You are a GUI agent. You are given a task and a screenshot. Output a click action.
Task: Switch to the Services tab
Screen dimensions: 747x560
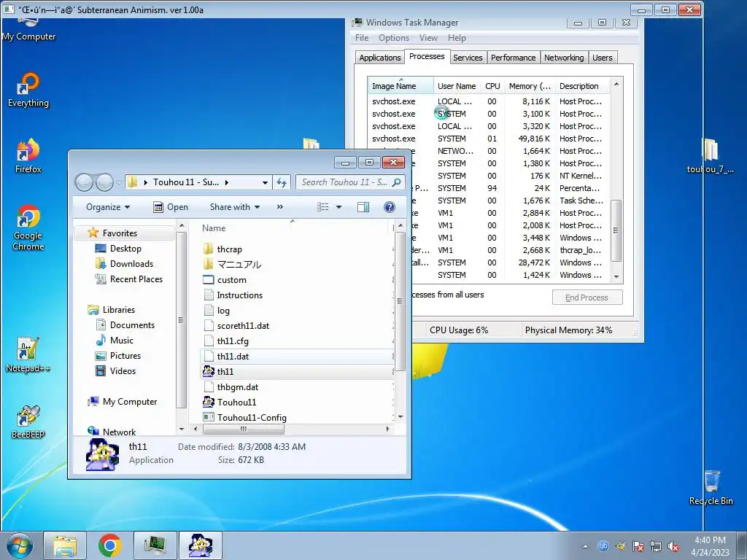[468, 58]
